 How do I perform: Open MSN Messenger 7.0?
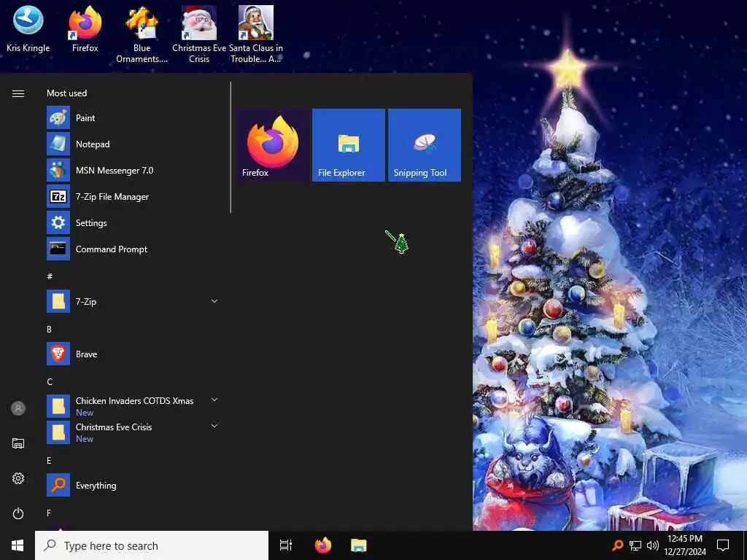tap(133, 170)
